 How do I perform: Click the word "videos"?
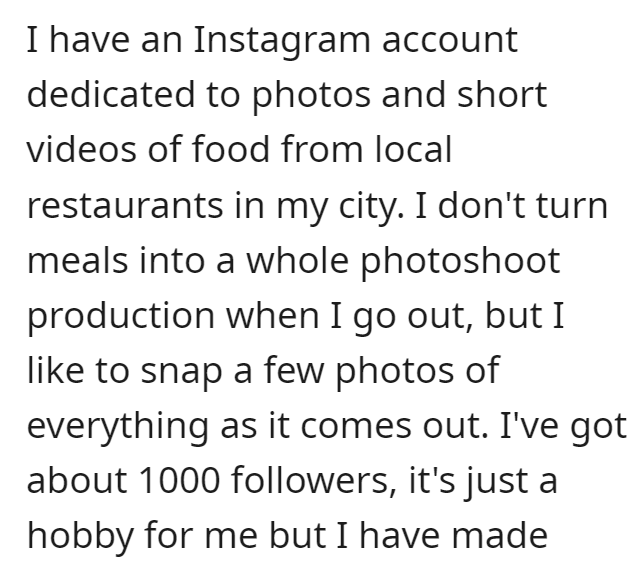[x=81, y=149]
